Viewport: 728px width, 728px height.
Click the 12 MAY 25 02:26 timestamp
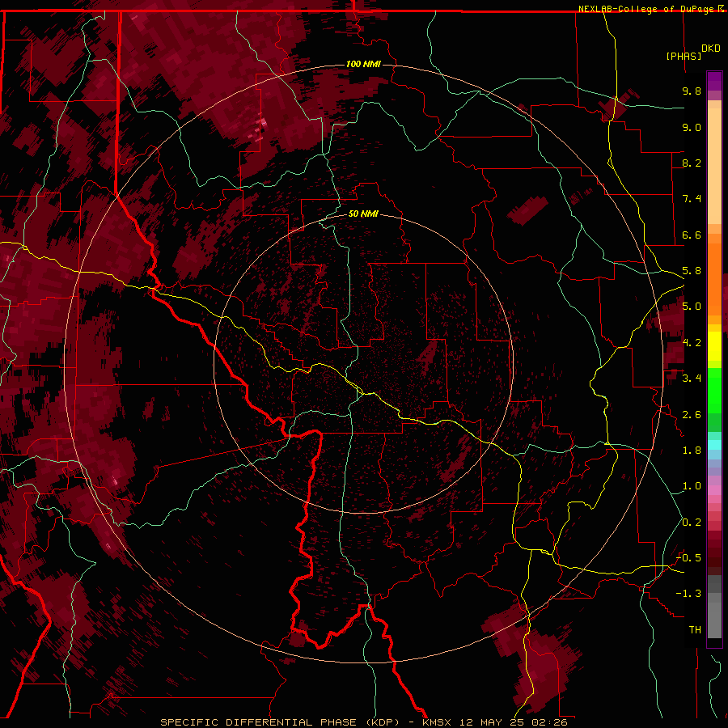pyautogui.click(x=514, y=722)
